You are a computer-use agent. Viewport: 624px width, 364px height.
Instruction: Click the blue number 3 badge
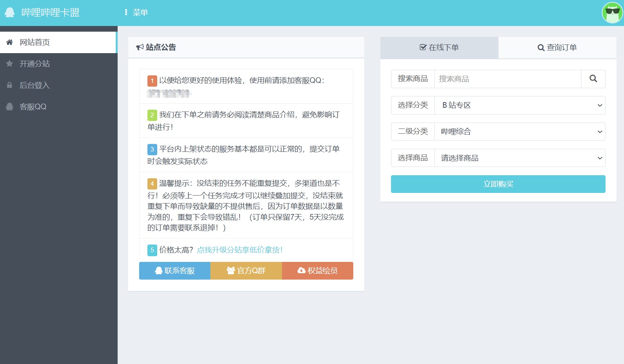click(152, 149)
